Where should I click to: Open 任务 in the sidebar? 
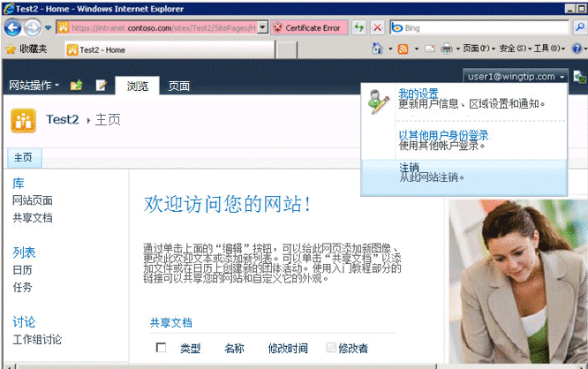pyautogui.click(x=22, y=287)
